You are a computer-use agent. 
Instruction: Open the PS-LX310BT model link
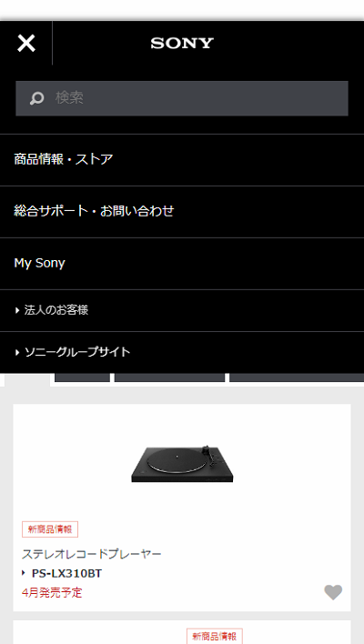point(66,573)
